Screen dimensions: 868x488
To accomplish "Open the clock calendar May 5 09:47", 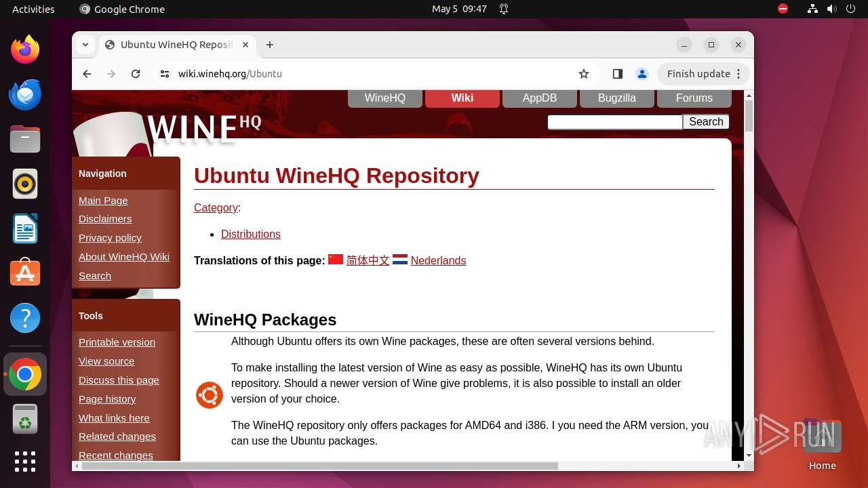I will pos(459,9).
